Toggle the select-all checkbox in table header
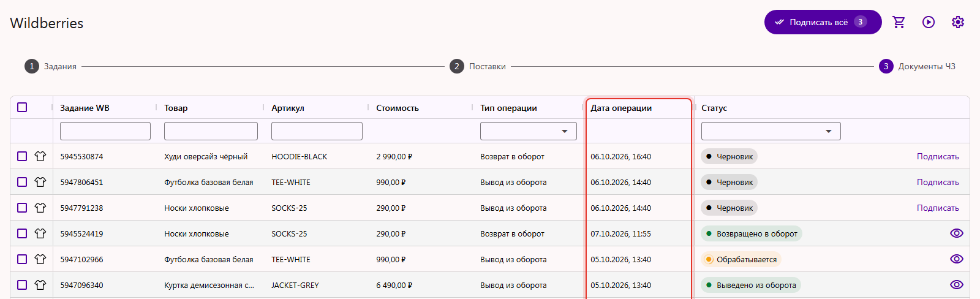This screenshot has width=980, height=299. point(22,107)
